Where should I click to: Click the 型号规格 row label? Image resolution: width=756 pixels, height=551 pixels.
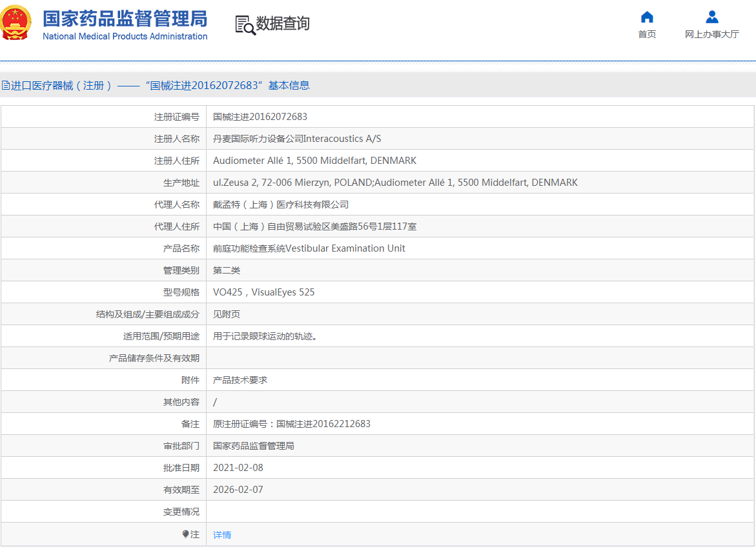pyautogui.click(x=181, y=292)
